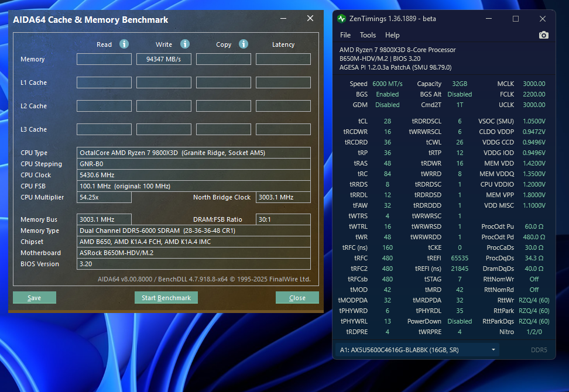This screenshot has width=569, height=392.
Task: Click the GDM Disabled value
Action: tap(387, 105)
